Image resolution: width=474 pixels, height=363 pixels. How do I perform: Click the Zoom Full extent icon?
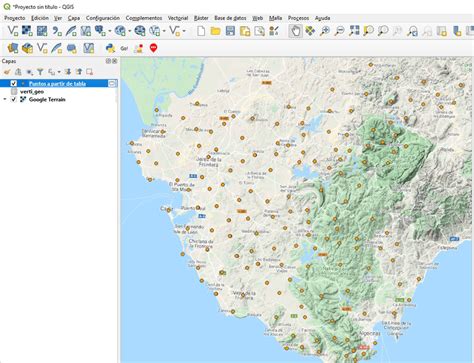point(354,31)
